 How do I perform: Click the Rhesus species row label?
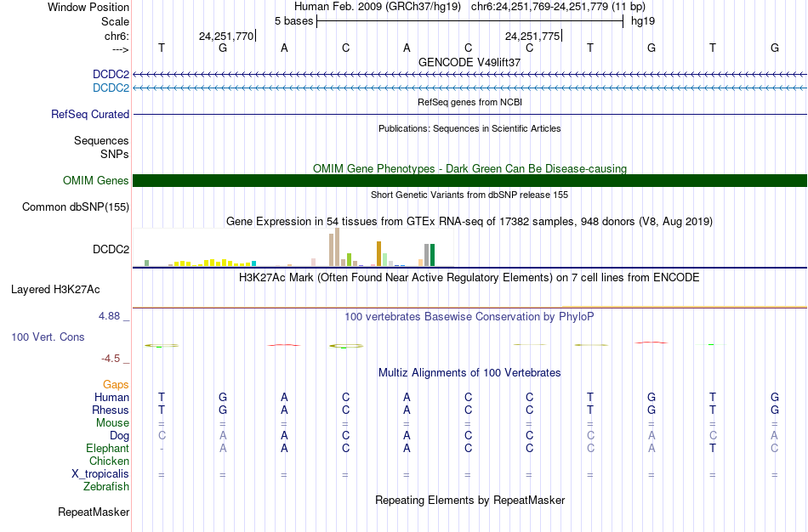[x=111, y=410]
